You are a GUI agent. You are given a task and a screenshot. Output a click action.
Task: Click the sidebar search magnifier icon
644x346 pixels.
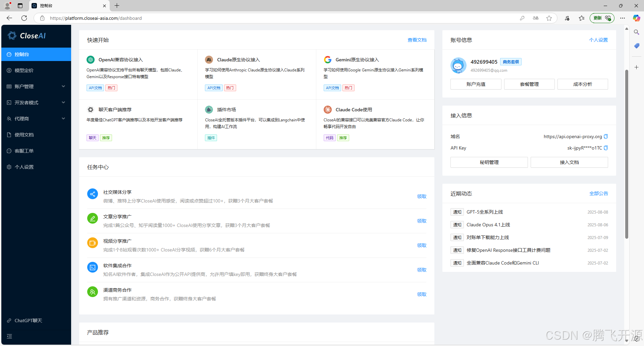(636, 32)
